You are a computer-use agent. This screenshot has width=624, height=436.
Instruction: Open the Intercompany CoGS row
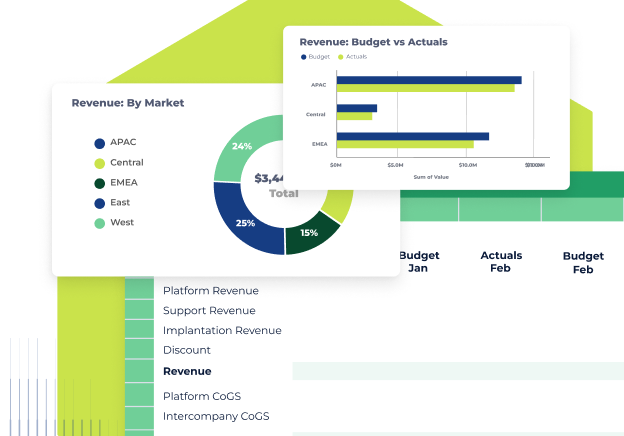pyautogui.click(x=216, y=416)
